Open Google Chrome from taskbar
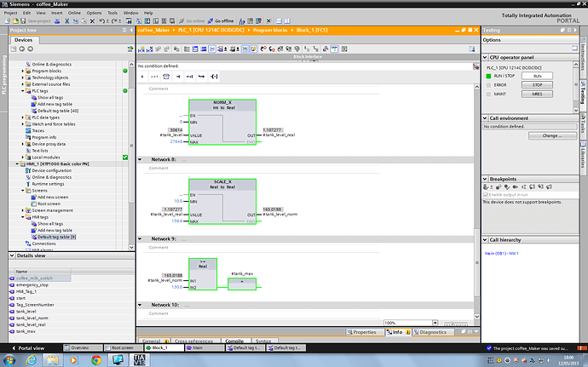The height and width of the screenshot is (367, 588). coord(96,360)
